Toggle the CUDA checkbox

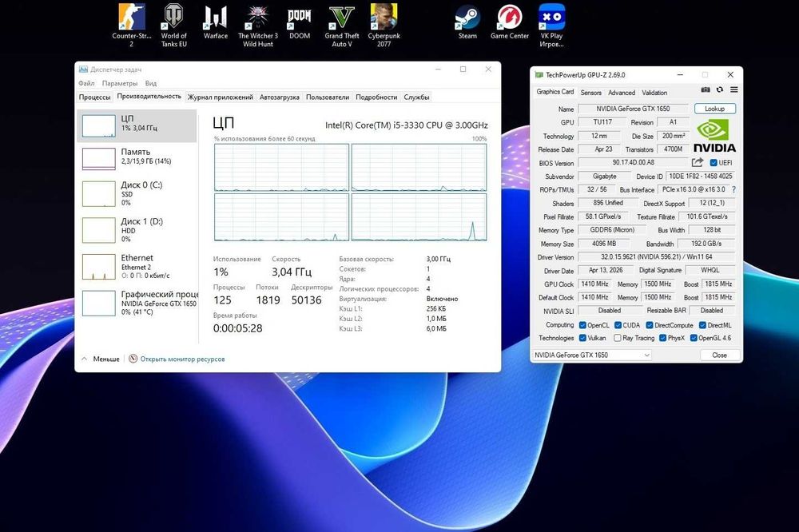[617, 325]
